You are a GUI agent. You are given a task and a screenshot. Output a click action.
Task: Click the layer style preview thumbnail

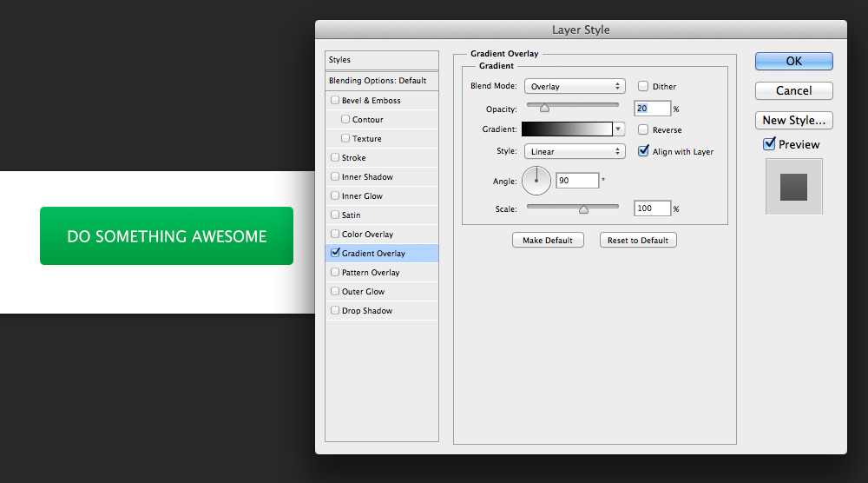[x=793, y=186]
